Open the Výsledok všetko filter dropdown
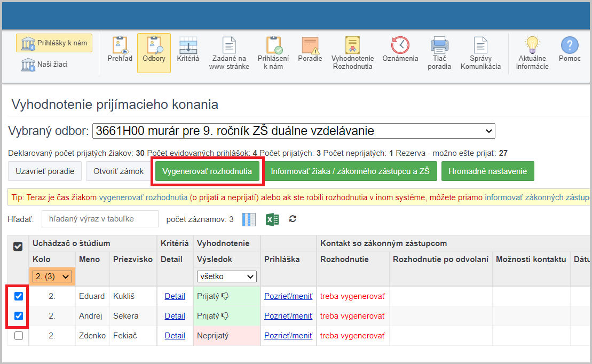The height and width of the screenshot is (364, 592). 226,276
